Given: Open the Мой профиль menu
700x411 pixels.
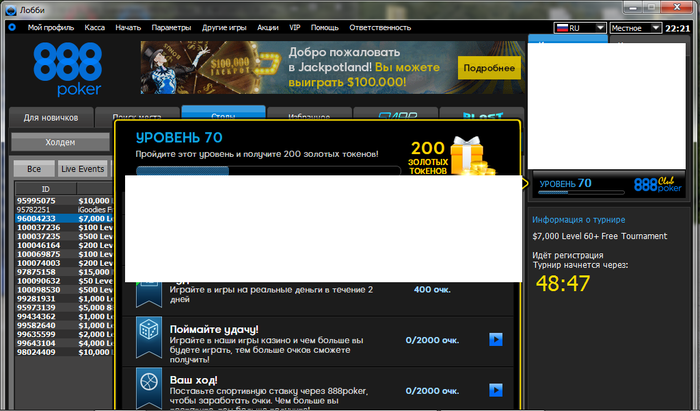Looking at the screenshot, I should (51, 27).
